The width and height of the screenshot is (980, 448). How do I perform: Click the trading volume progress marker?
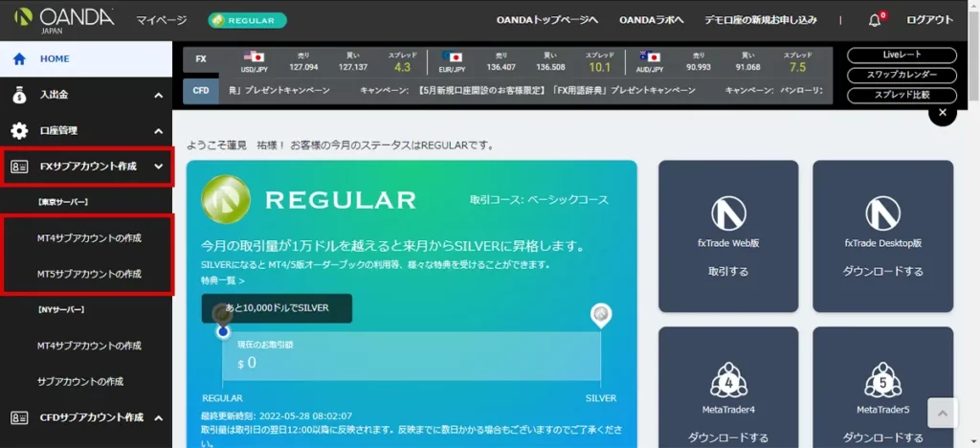click(223, 331)
